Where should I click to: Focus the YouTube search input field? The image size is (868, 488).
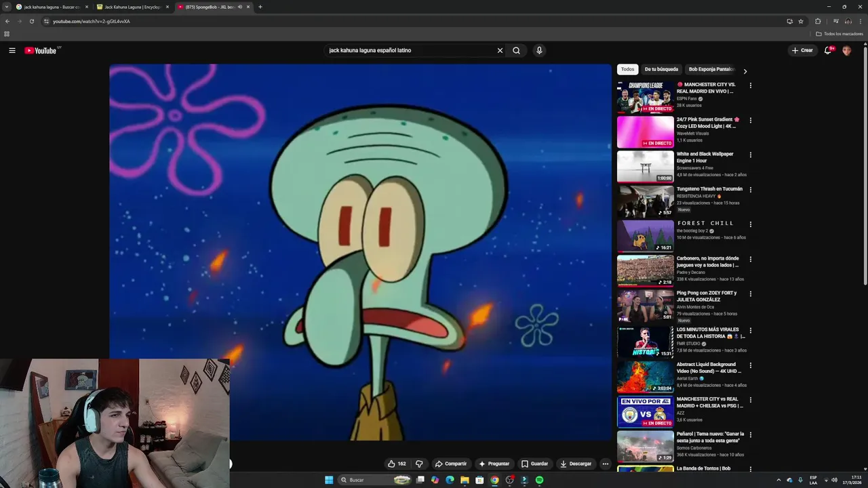coord(410,50)
